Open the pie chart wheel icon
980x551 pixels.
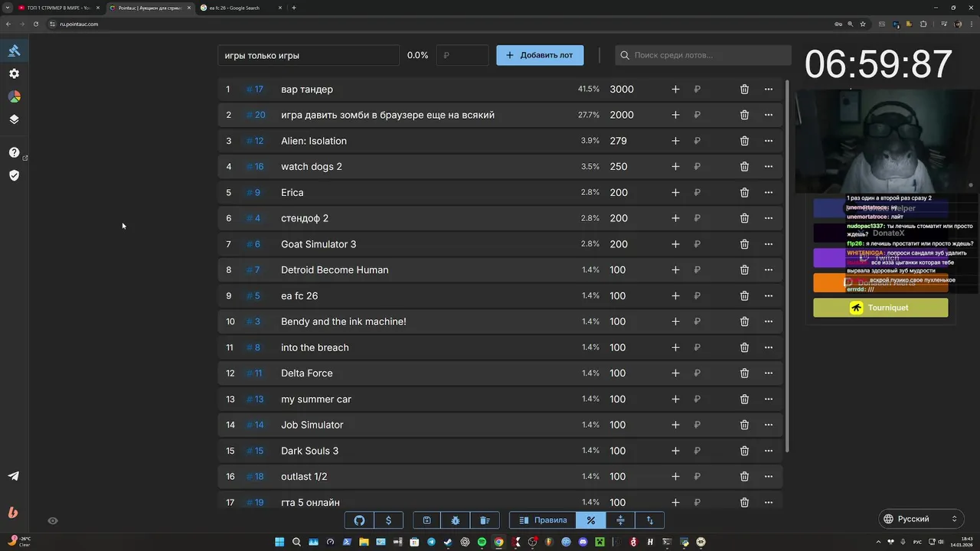pyautogui.click(x=14, y=96)
